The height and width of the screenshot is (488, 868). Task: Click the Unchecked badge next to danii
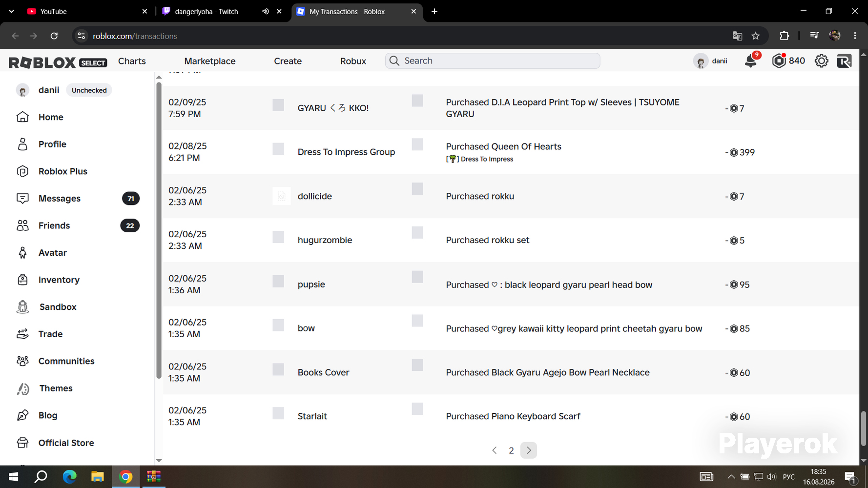89,90
